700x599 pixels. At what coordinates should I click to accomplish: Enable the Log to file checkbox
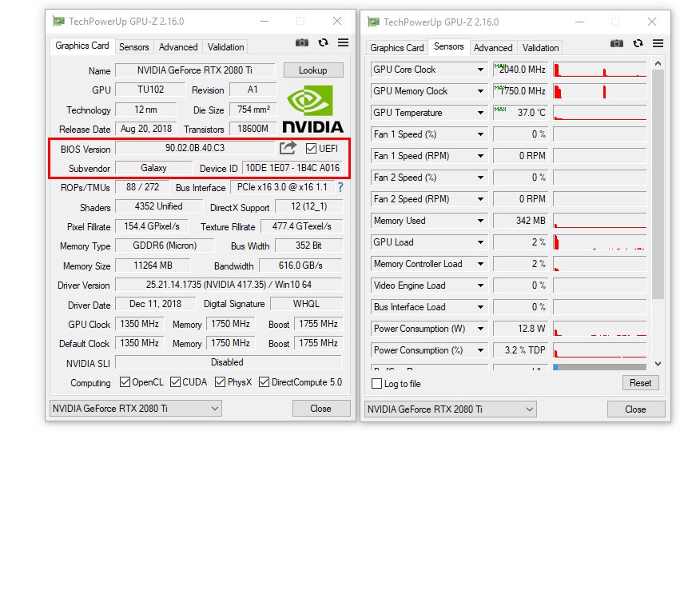pos(377,384)
